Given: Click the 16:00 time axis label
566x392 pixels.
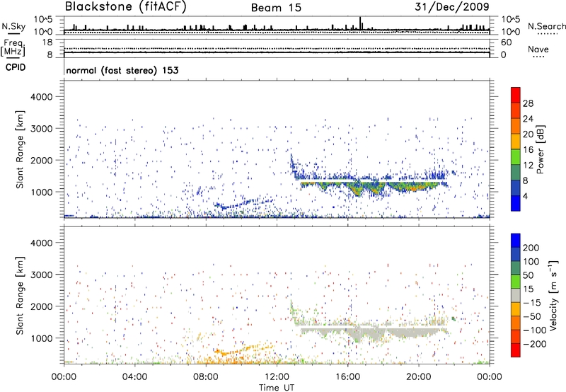Looking at the screenshot, I should point(347,377).
